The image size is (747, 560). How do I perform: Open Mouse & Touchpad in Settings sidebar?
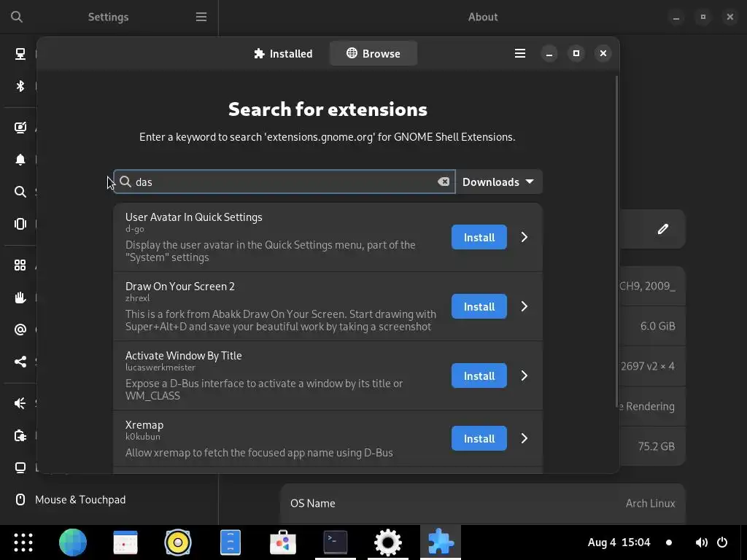click(109, 499)
